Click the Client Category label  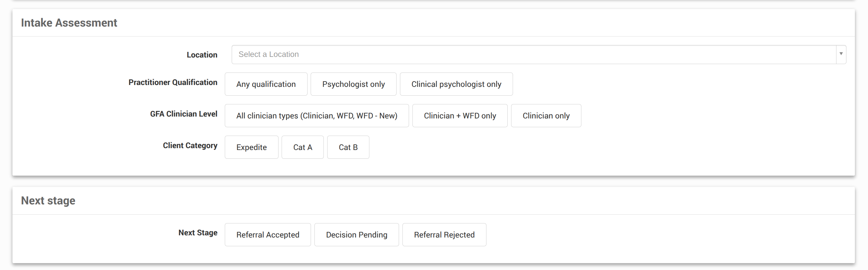tap(190, 145)
